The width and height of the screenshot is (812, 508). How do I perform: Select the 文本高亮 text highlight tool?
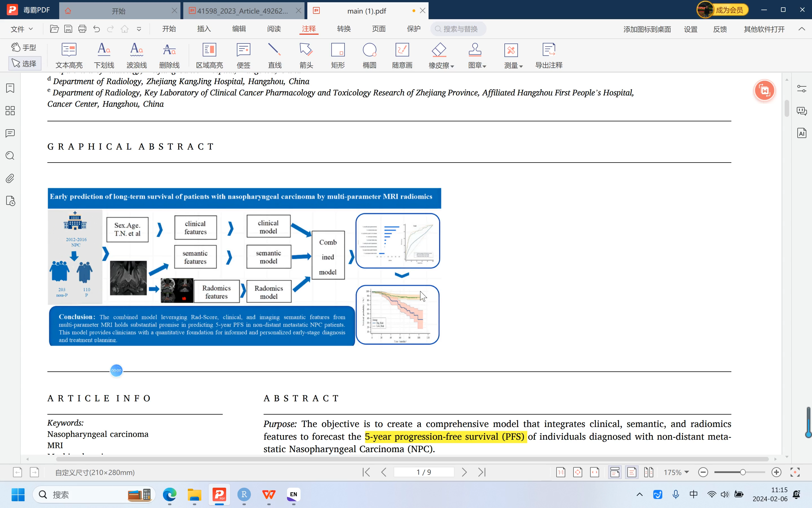click(69, 55)
